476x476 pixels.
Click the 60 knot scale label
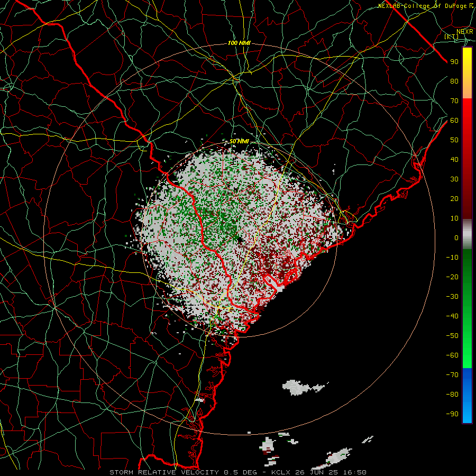coord(454,120)
